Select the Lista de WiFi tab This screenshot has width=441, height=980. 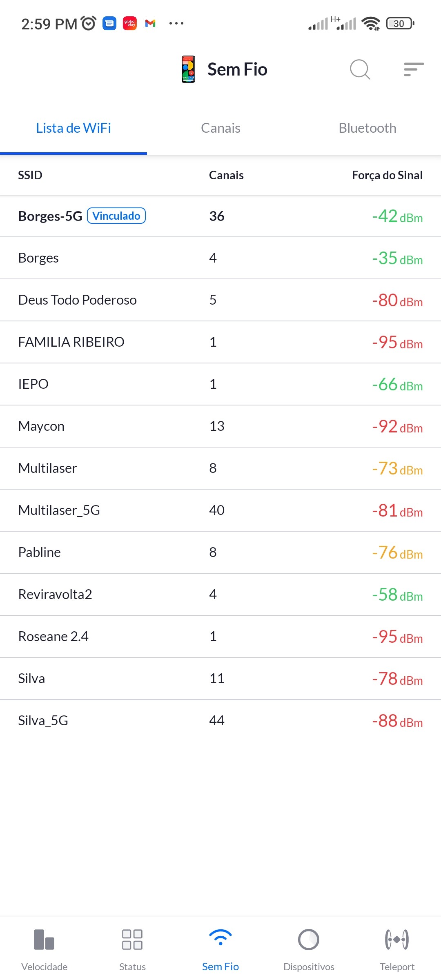click(x=73, y=128)
